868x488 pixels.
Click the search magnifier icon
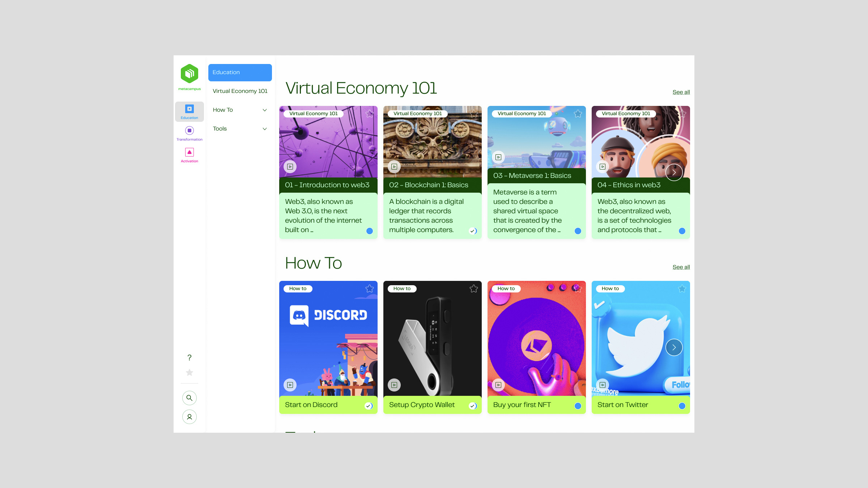[x=189, y=398]
